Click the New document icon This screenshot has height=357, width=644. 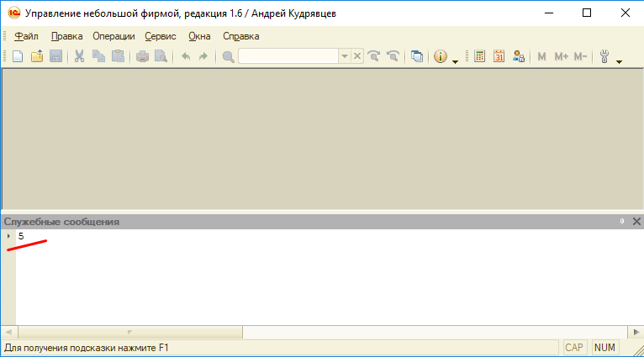17,56
